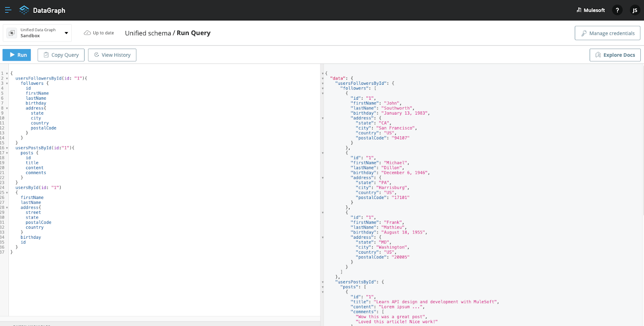Click Manage credentials button
This screenshot has width=644, height=326.
coord(607,33)
